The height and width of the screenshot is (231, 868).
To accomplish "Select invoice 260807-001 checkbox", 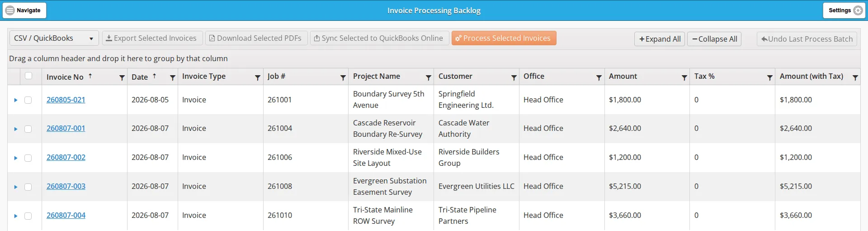I will point(28,129).
